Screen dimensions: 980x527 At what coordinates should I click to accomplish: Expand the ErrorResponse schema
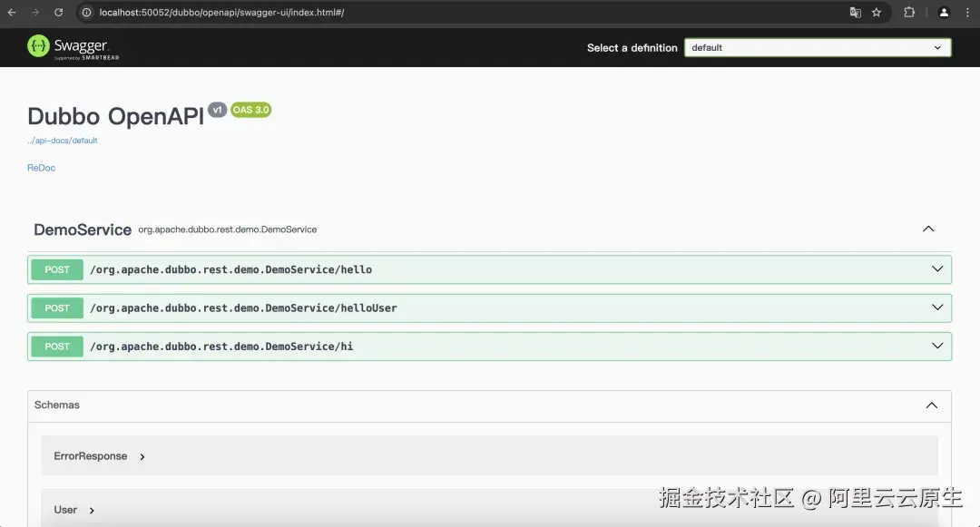click(100, 456)
